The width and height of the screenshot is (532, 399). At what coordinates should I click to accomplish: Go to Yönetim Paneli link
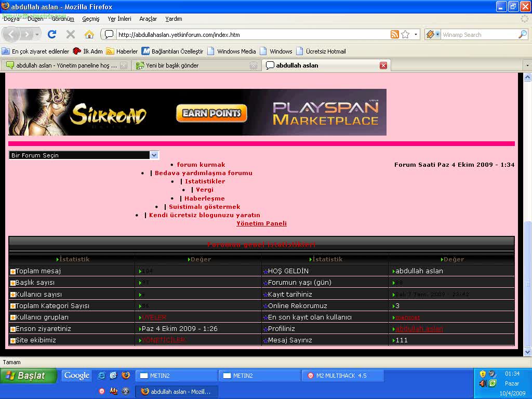click(x=262, y=223)
